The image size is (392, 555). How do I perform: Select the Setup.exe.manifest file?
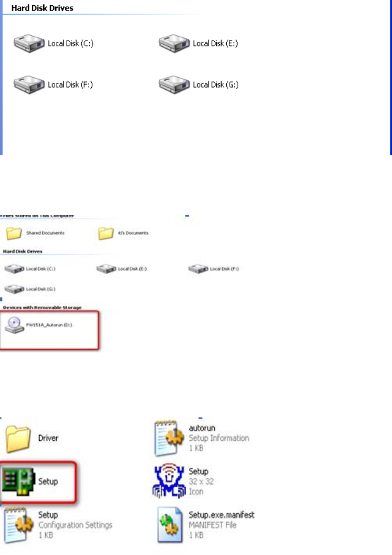tap(205, 525)
